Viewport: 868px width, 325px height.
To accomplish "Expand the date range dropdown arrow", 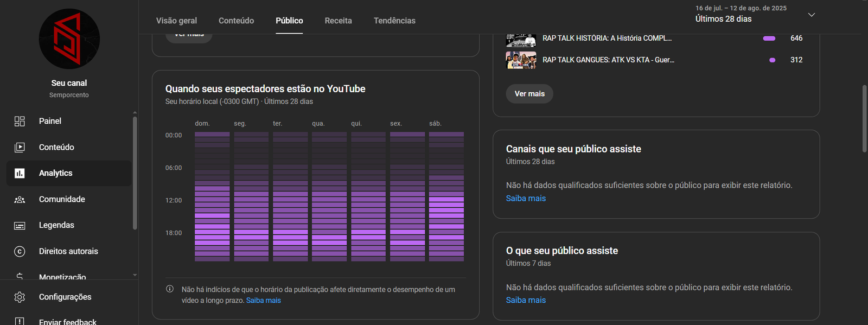I will (811, 15).
